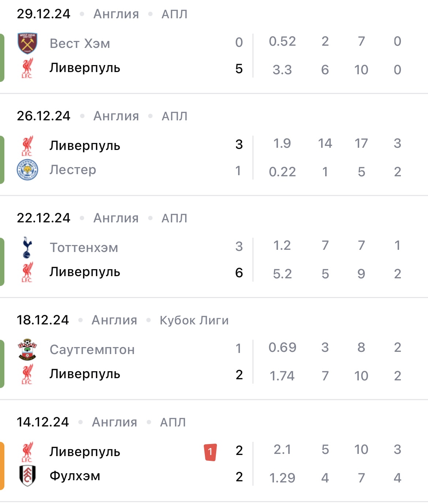Click the Leicester City club crest
428x504 pixels.
[27, 170]
